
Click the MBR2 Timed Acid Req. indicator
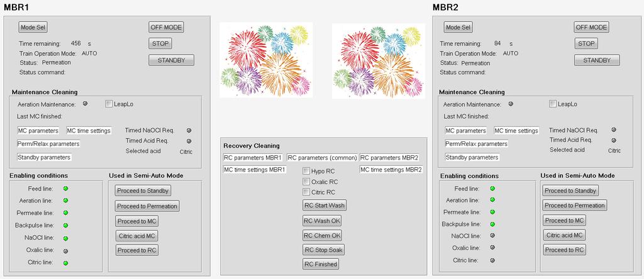(614, 140)
